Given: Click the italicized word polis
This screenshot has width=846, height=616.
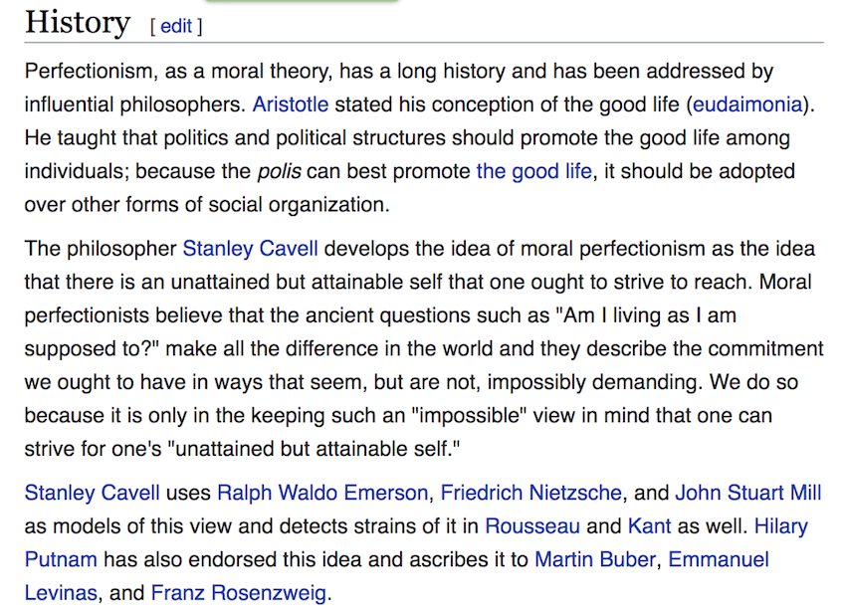Looking at the screenshot, I should 278,171.
